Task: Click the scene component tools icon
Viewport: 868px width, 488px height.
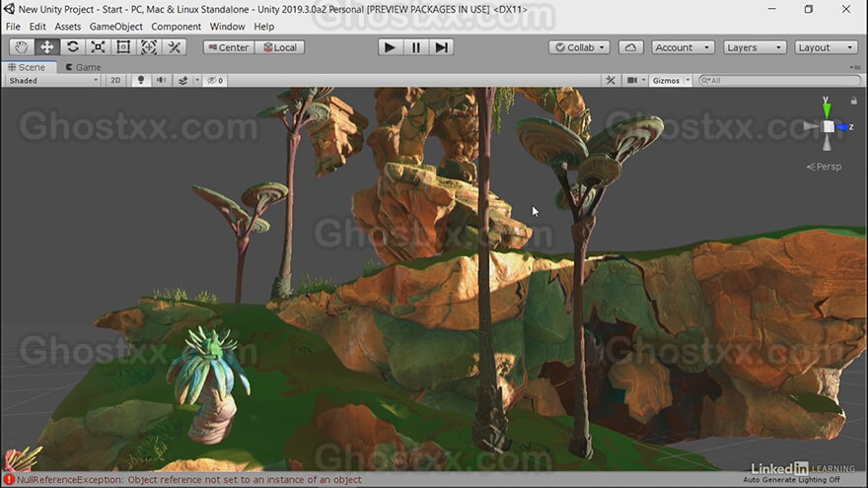Action: [x=611, y=80]
